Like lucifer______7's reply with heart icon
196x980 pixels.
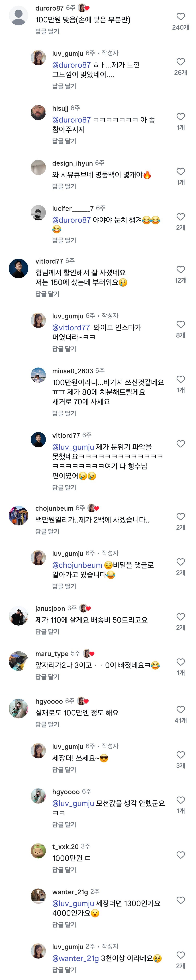pyautogui.click(x=181, y=217)
